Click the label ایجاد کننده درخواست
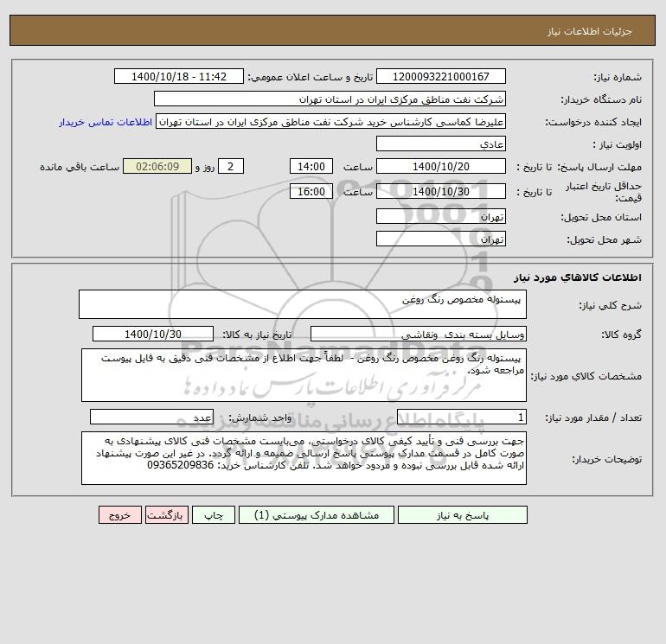 tap(593, 122)
